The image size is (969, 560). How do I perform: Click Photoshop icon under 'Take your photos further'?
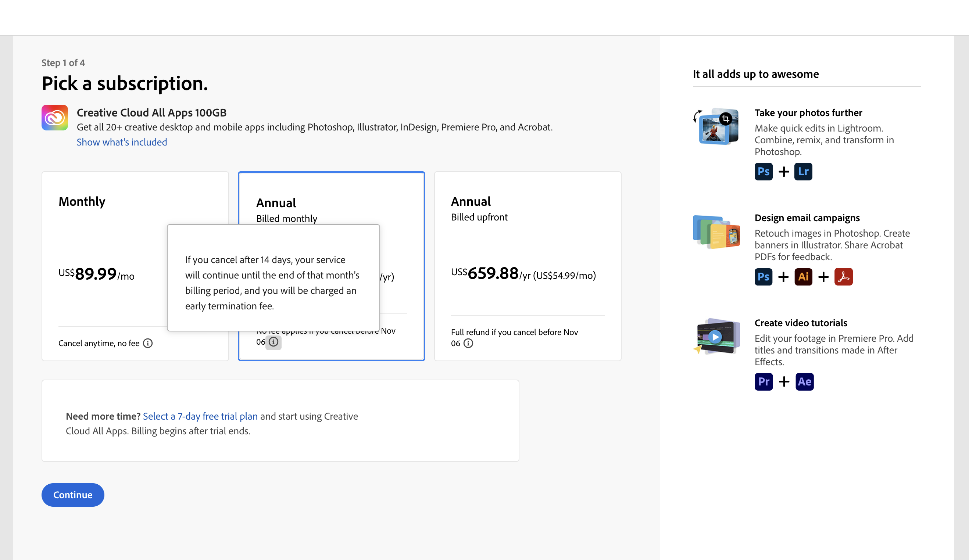763,172
